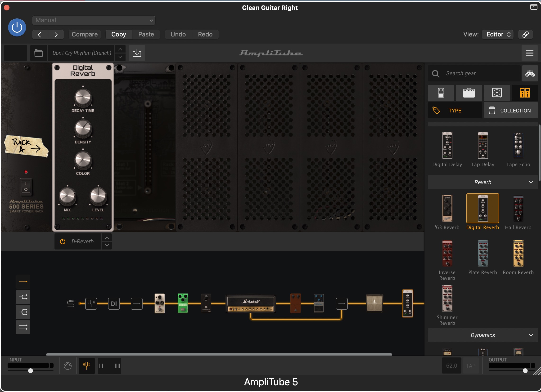541x392 pixels.
Task: Select the Shimmer Reverb gear
Action: point(447,305)
